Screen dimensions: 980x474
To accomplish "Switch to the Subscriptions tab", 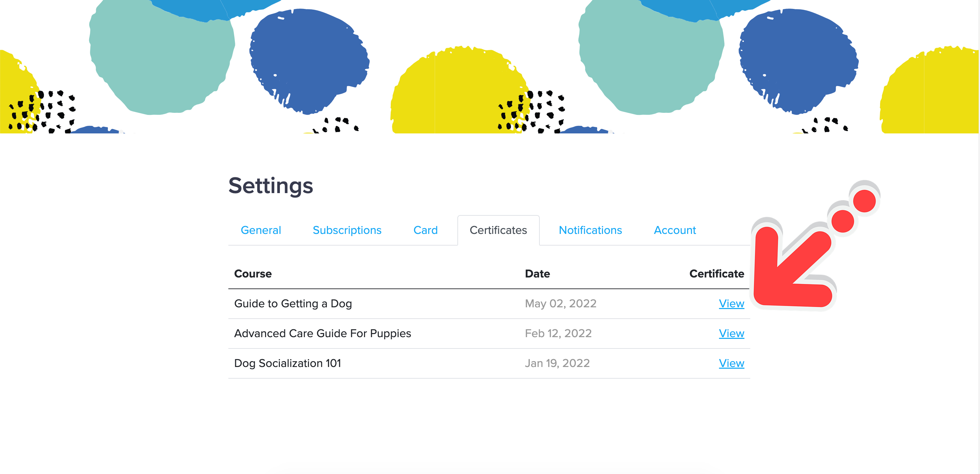I will 346,230.
